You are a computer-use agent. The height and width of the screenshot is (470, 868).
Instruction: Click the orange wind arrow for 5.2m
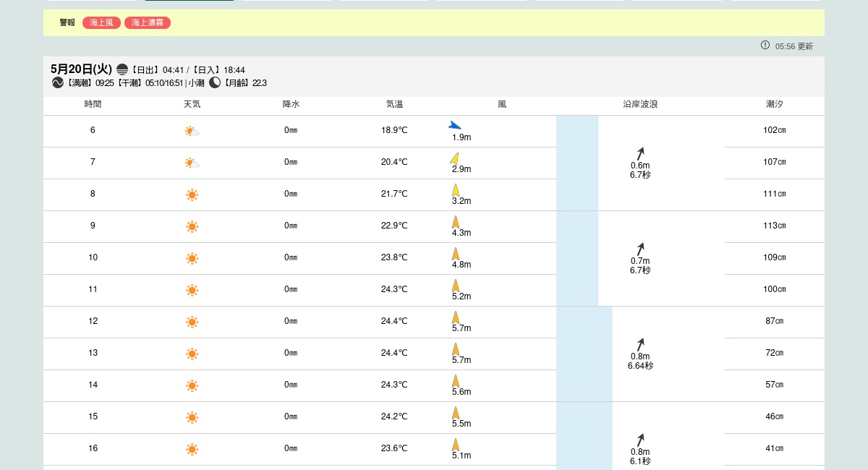point(456,286)
